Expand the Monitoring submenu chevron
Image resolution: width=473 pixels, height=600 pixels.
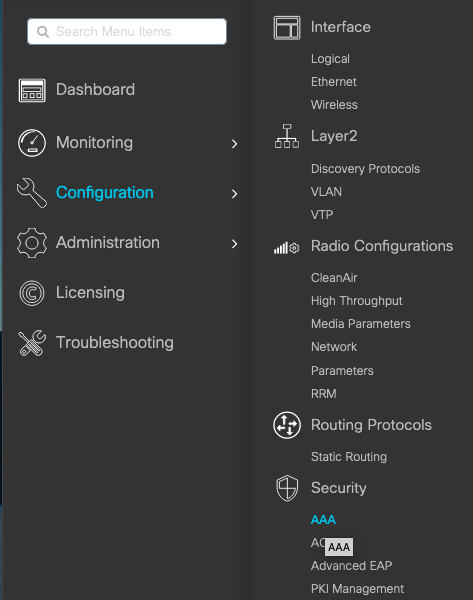235,144
